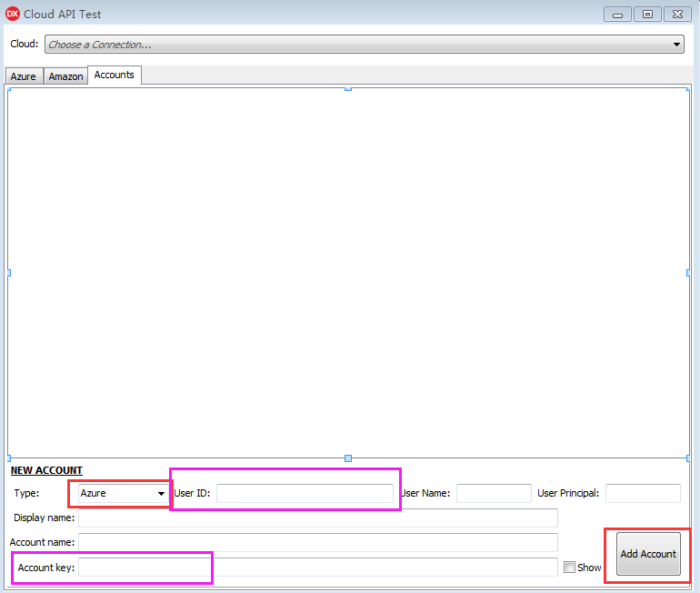Open the Cloud connection dropdown
Image resolution: width=700 pixels, height=593 pixels.
click(x=364, y=45)
